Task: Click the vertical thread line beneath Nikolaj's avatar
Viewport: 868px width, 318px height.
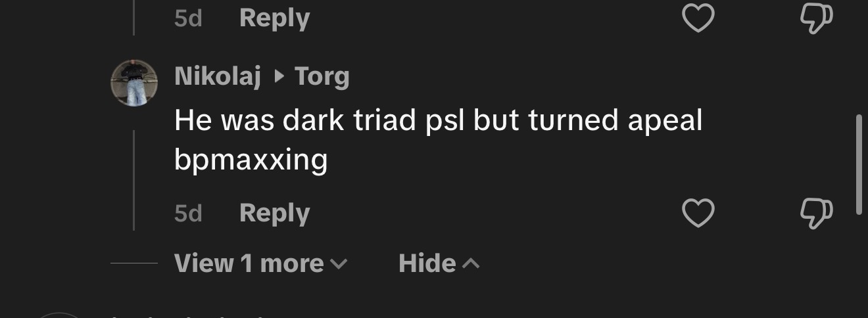Action: 134,180
